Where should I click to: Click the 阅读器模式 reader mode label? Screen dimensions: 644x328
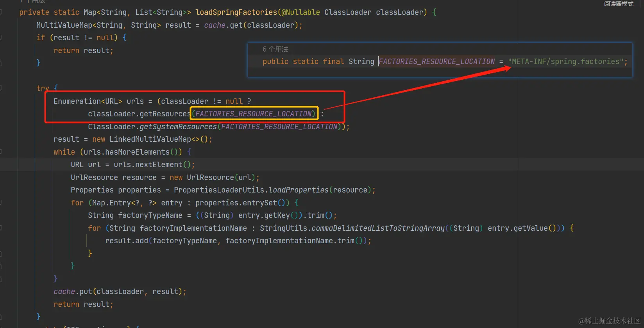point(619,4)
